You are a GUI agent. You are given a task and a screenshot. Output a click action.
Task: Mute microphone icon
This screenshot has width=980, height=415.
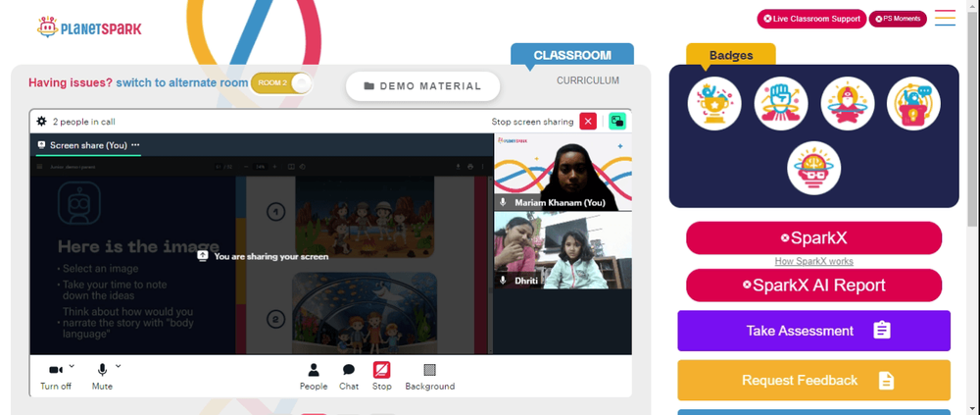[103, 370]
